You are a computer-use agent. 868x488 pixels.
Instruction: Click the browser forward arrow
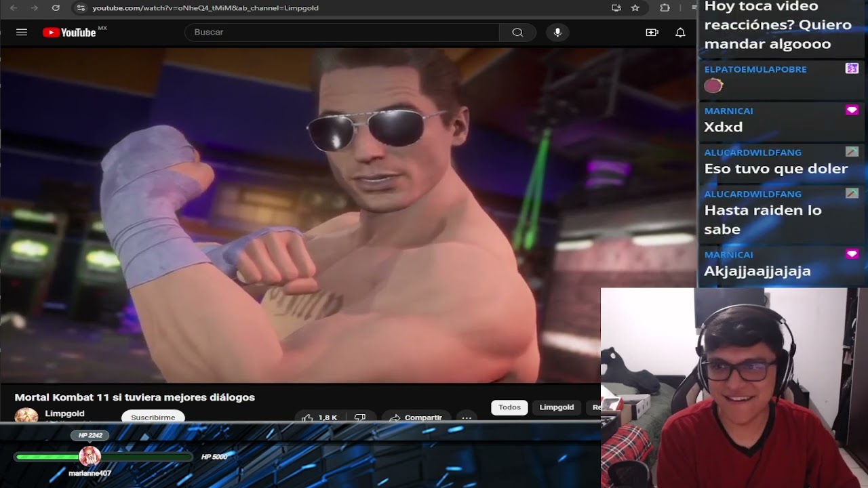coord(34,7)
